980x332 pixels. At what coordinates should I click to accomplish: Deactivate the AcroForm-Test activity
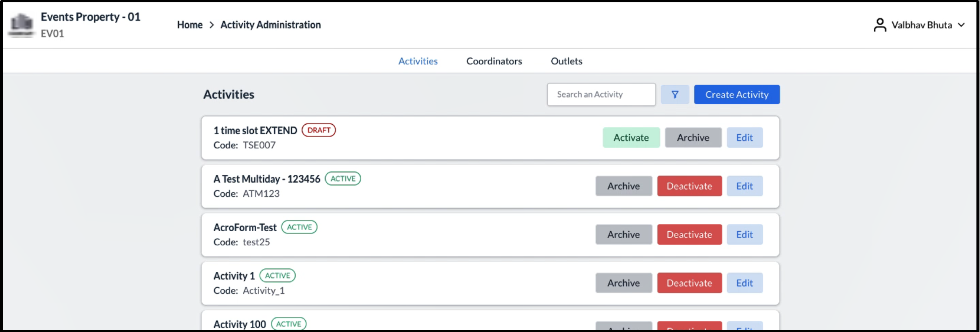pyautogui.click(x=689, y=234)
